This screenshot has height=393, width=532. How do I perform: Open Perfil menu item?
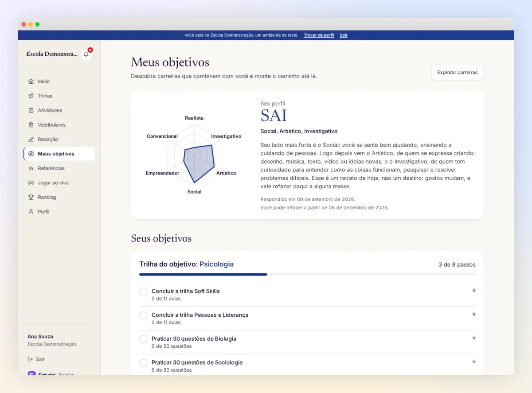coord(59,212)
